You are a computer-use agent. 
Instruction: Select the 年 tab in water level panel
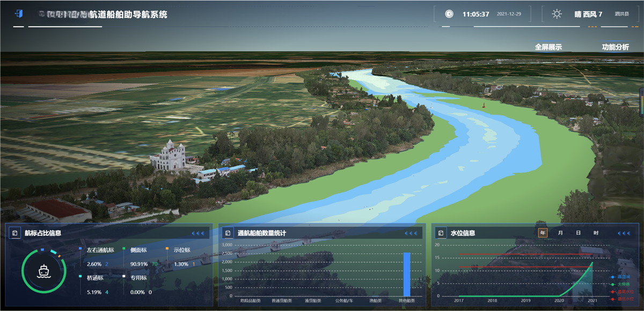pyautogui.click(x=543, y=233)
